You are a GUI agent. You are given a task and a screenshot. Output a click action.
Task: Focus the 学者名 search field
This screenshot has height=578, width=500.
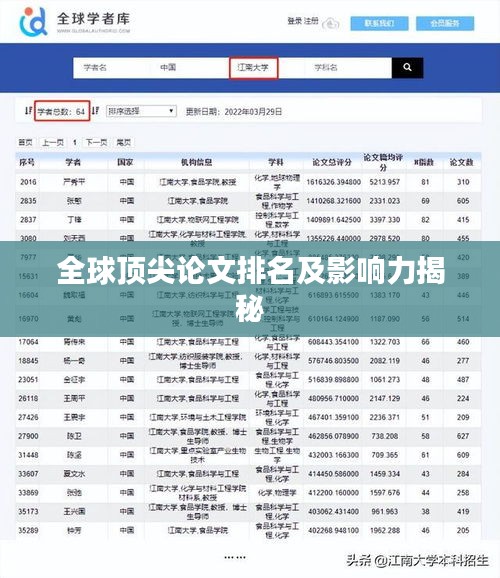(x=112, y=67)
